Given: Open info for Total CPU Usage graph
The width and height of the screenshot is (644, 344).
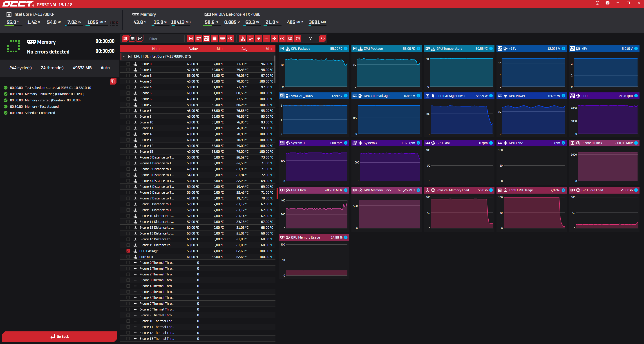Looking at the screenshot, I should pos(563,190).
